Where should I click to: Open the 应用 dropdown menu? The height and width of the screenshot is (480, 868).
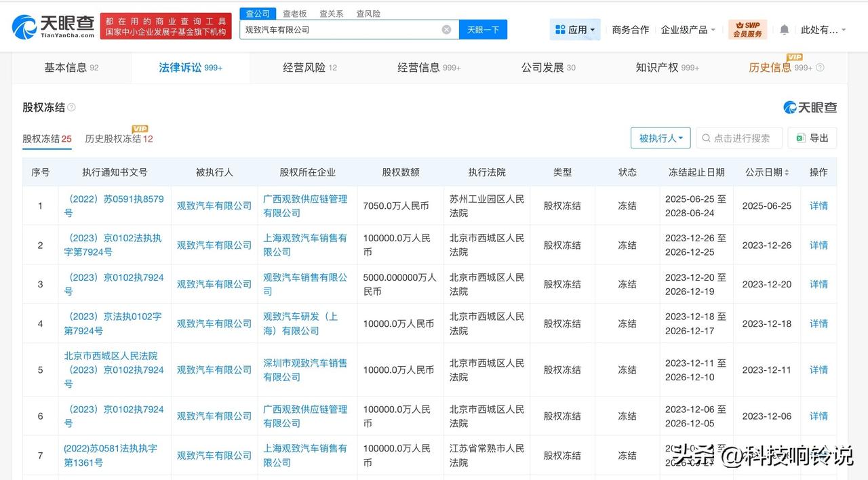pos(575,30)
